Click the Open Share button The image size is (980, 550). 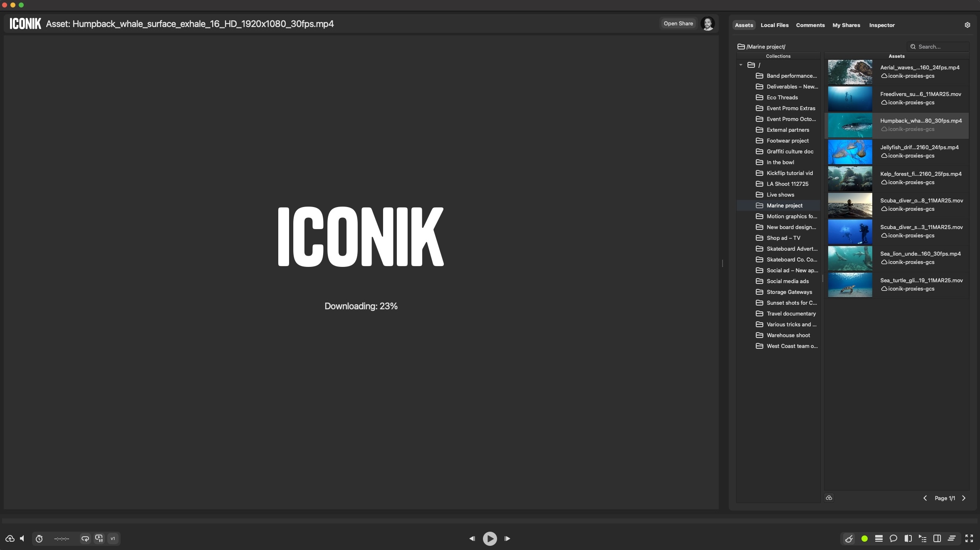(678, 24)
